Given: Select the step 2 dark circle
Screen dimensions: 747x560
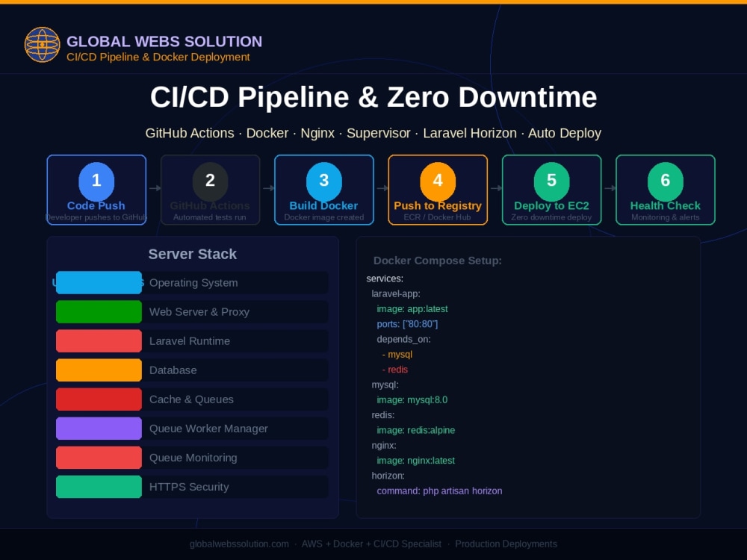Looking at the screenshot, I should click(210, 181).
